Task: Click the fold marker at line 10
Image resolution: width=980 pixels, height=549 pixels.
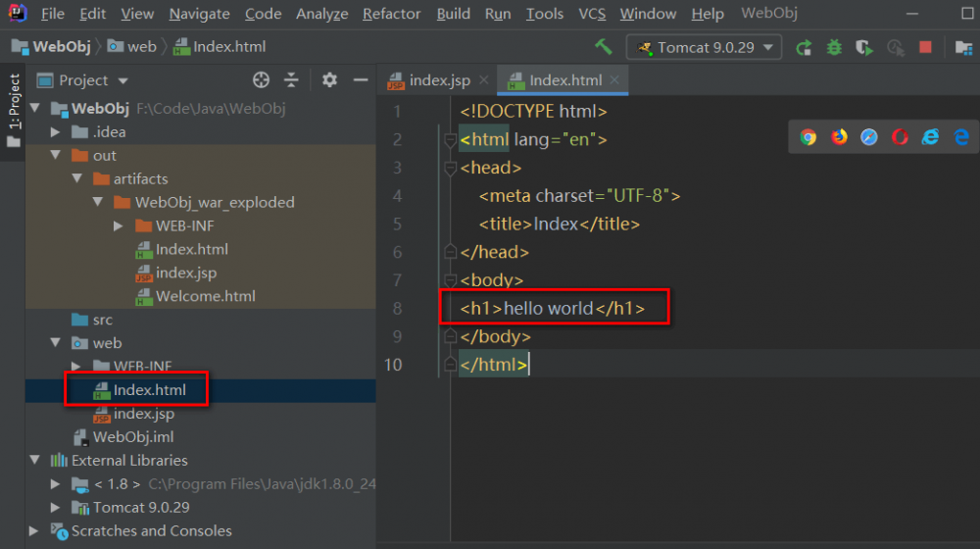Action: click(x=450, y=364)
